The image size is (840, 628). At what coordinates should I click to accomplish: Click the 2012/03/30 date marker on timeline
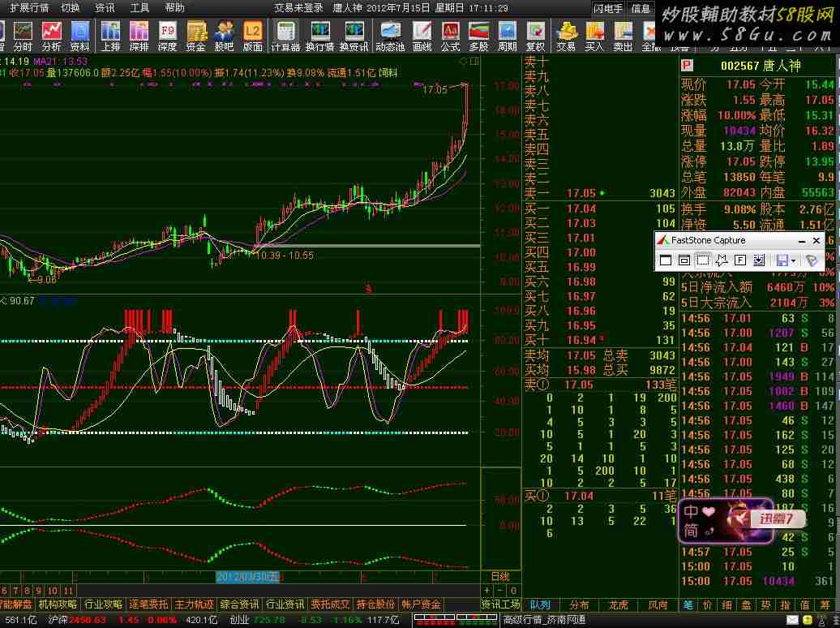pos(247,577)
